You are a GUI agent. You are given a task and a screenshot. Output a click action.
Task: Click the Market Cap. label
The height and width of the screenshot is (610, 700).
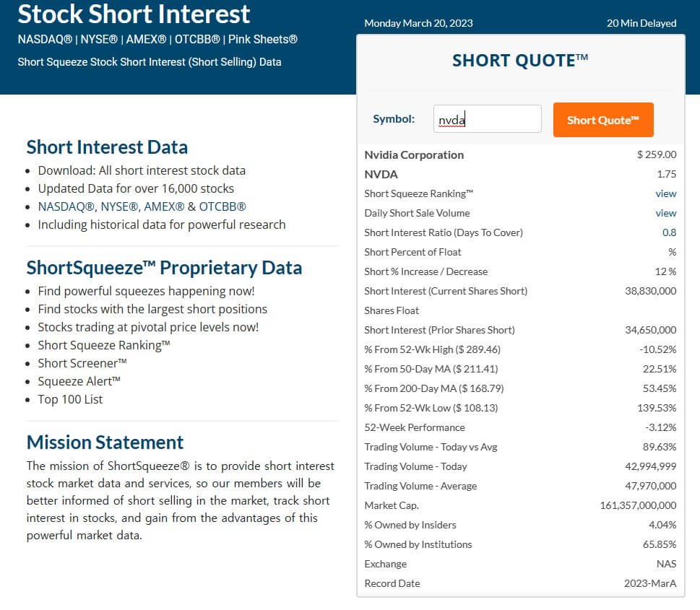[x=392, y=505]
